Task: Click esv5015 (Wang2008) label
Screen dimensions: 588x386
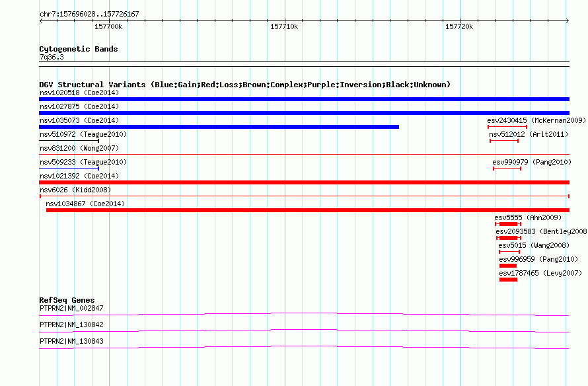Action: tap(534, 245)
